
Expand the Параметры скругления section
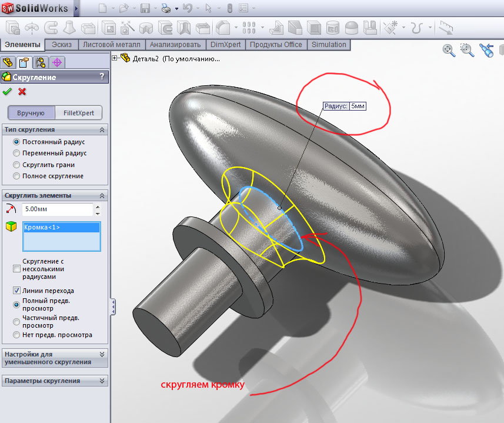point(102,381)
